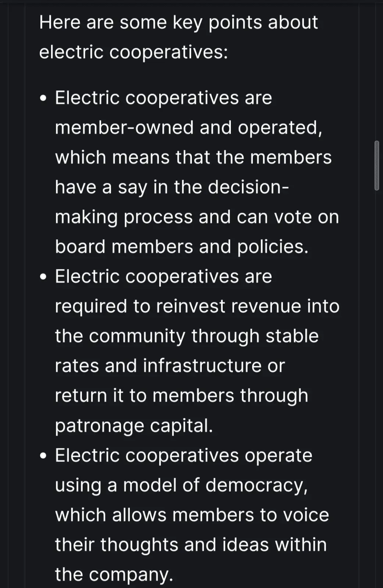Click the line "making process and can vote on"
This screenshot has width=383, height=588.
(x=197, y=217)
